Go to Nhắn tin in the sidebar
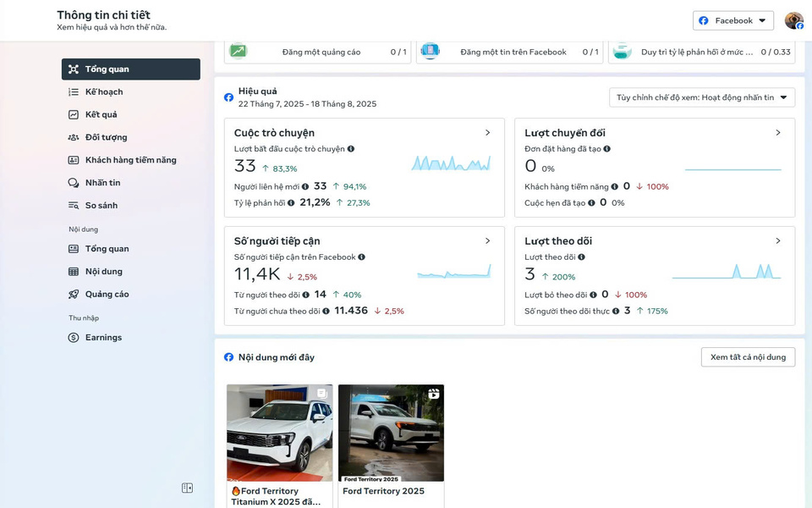 [x=102, y=183]
